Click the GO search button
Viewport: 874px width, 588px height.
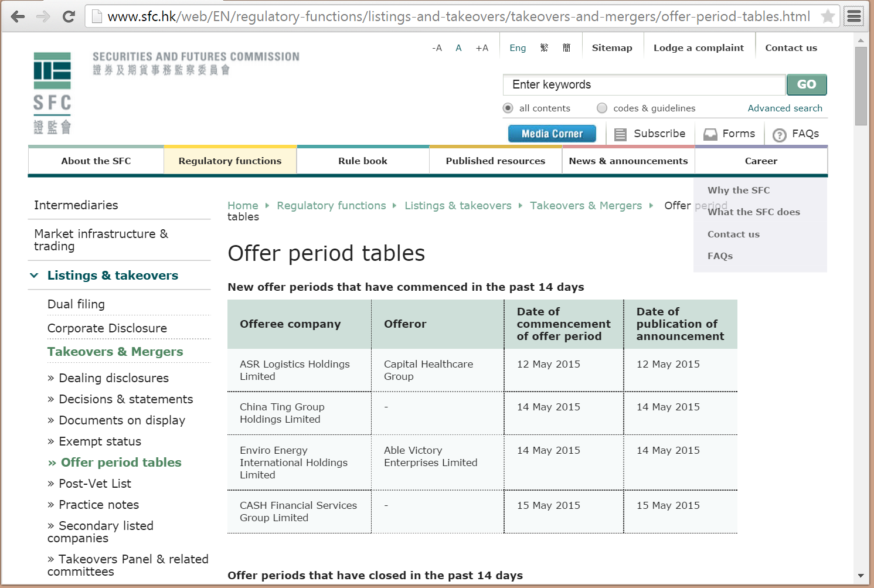click(807, 84)
